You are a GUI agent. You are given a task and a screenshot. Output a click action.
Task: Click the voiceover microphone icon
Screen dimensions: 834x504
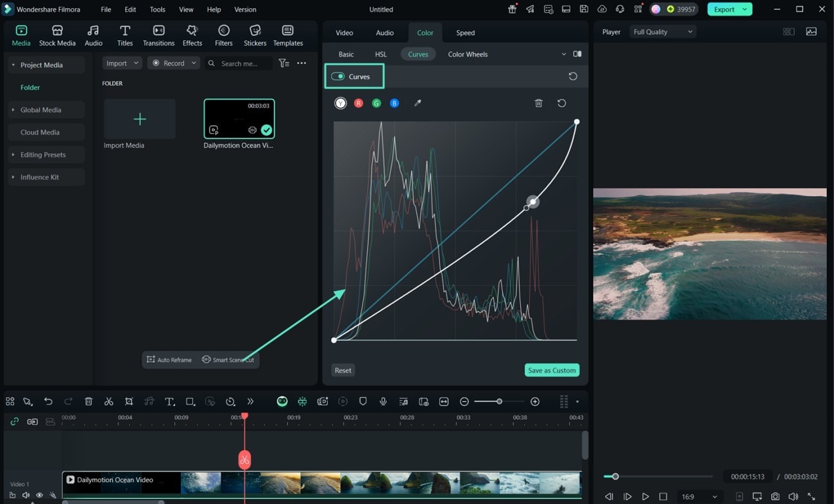[383, 401]
